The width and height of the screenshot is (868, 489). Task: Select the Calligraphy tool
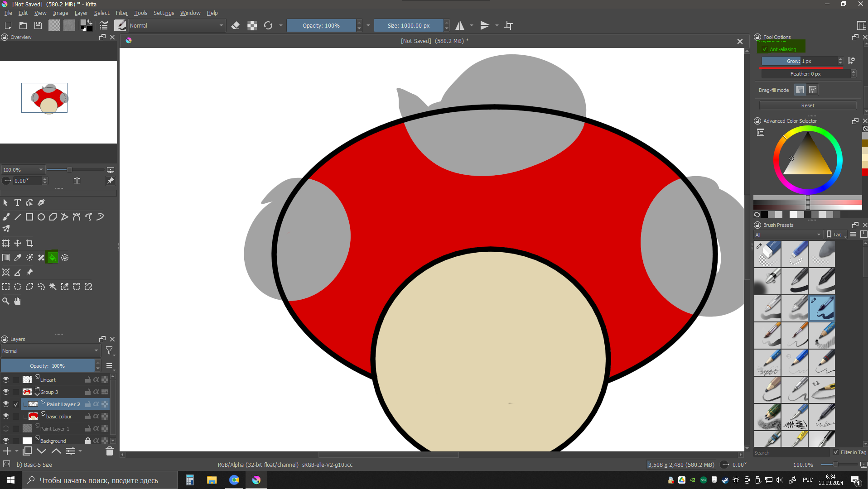coord(41,202)
